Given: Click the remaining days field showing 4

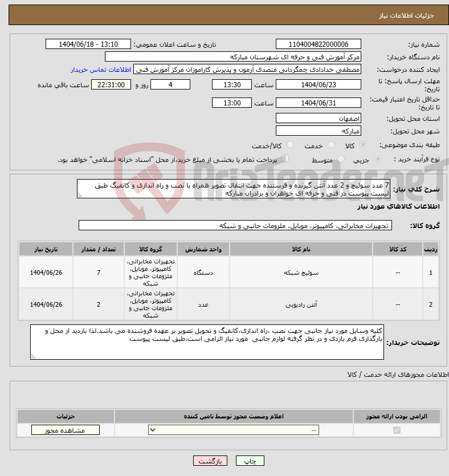Looking at the screenshot, I should point(170,85).
